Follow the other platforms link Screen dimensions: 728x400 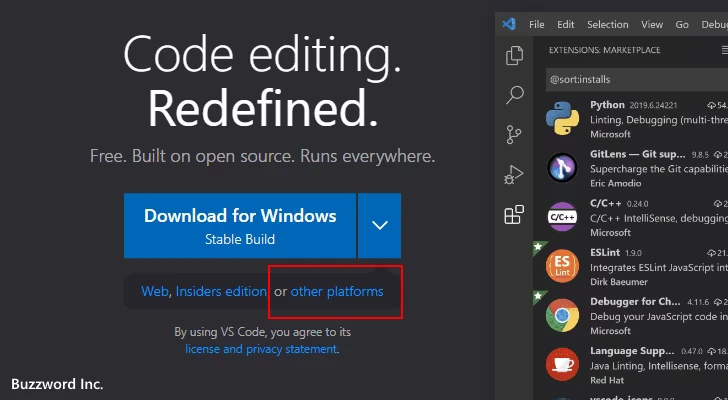[337, 291]
